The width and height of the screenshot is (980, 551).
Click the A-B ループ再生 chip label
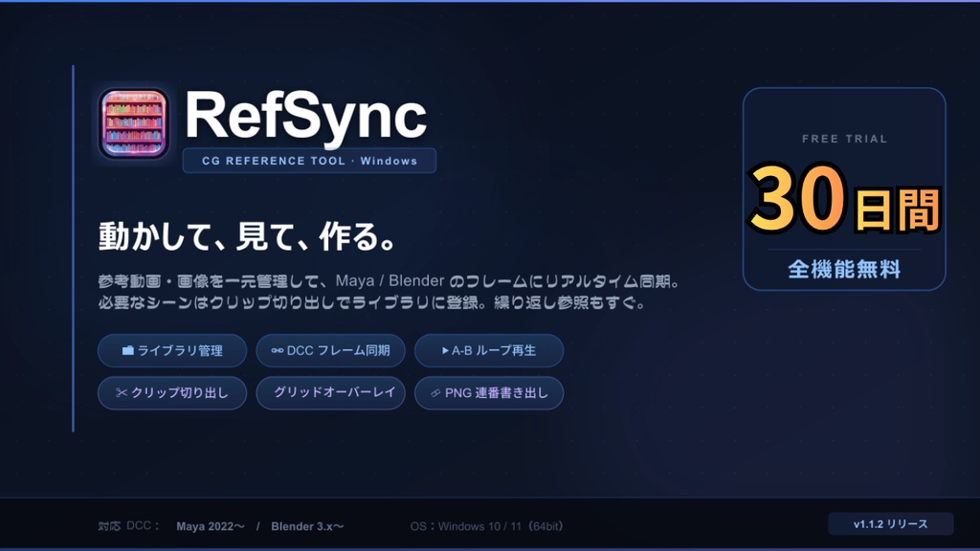pos(493,350)
